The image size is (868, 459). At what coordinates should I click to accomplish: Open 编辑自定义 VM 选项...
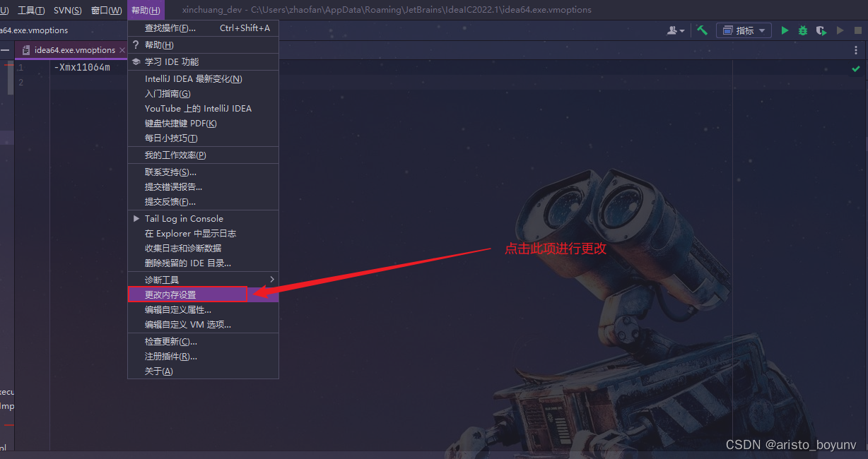(203, 325)
